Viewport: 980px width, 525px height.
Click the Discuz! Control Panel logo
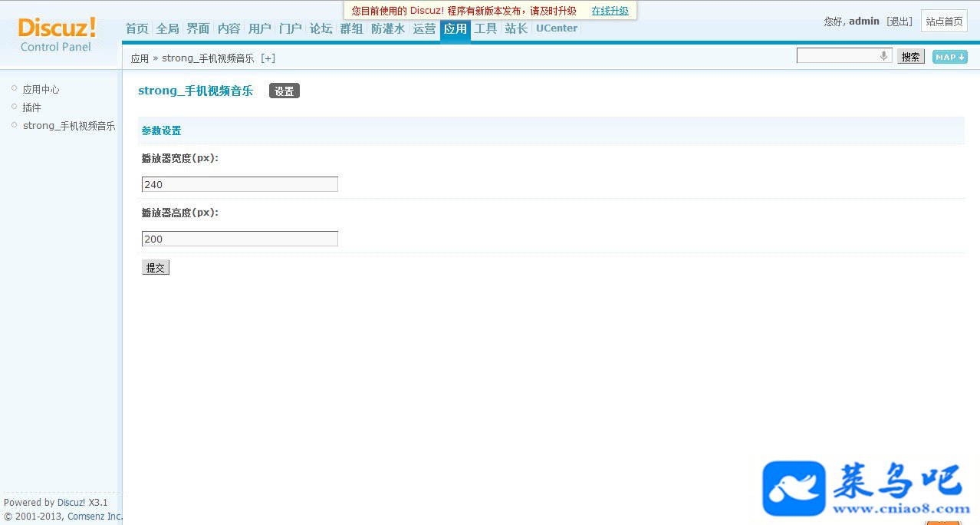tap(57, 35)
